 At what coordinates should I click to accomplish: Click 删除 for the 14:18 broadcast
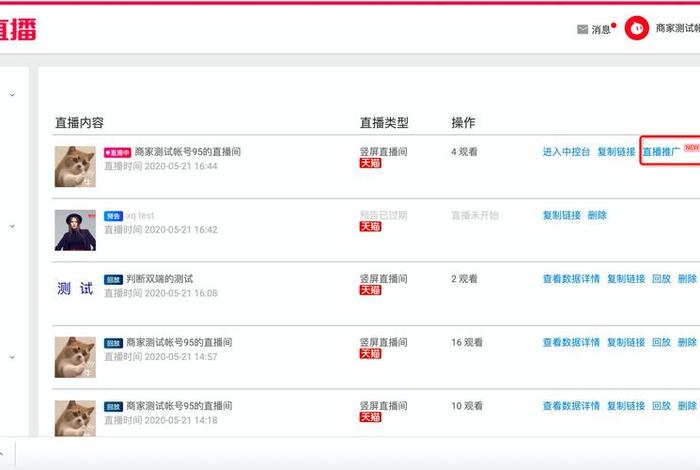pyautogui.click(x=687, y=406)
